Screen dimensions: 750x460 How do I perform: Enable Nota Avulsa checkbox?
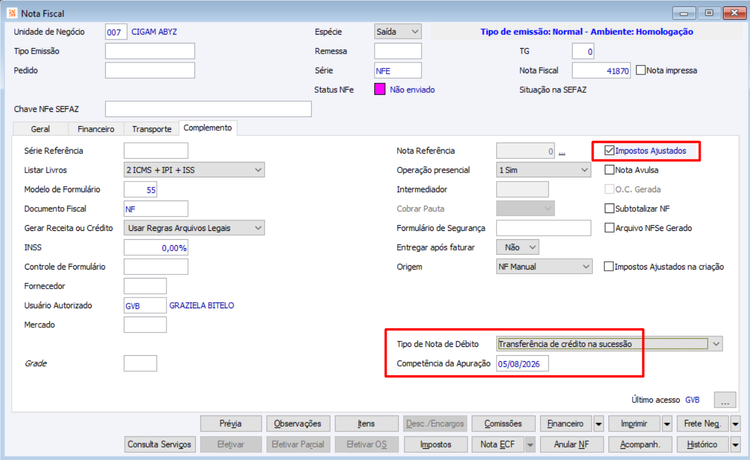(609, 170)
